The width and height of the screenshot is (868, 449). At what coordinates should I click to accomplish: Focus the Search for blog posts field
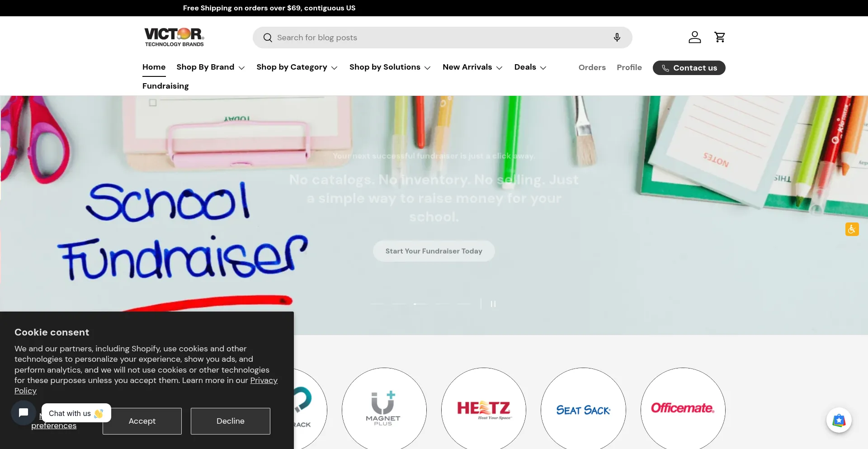(442, 38)
